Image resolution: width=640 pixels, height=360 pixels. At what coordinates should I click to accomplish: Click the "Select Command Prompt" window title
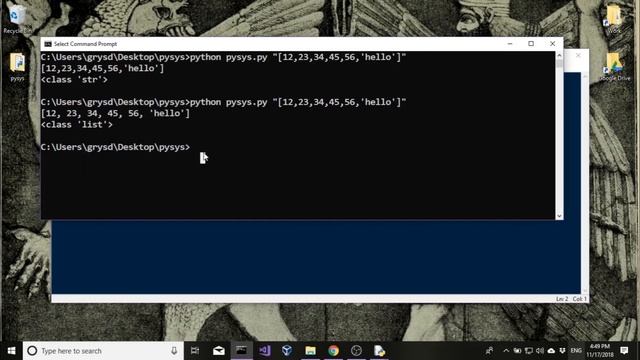coord(85,44)
